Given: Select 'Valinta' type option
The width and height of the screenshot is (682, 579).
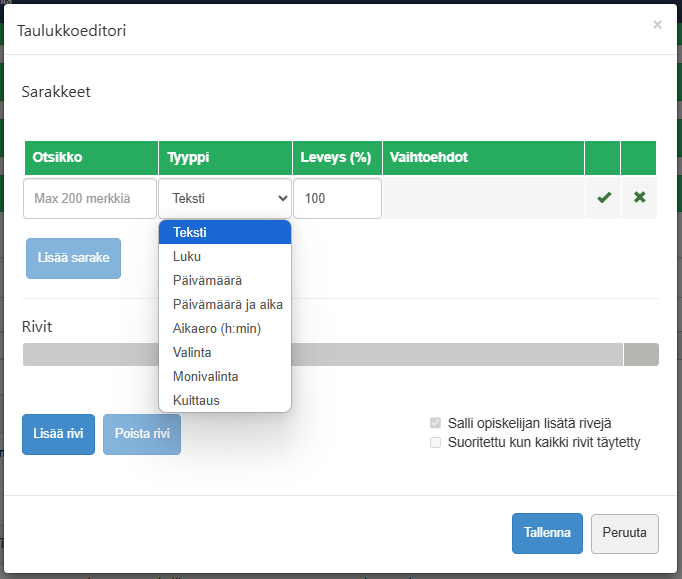Looking at the screenshot, I should pos(225,352).
